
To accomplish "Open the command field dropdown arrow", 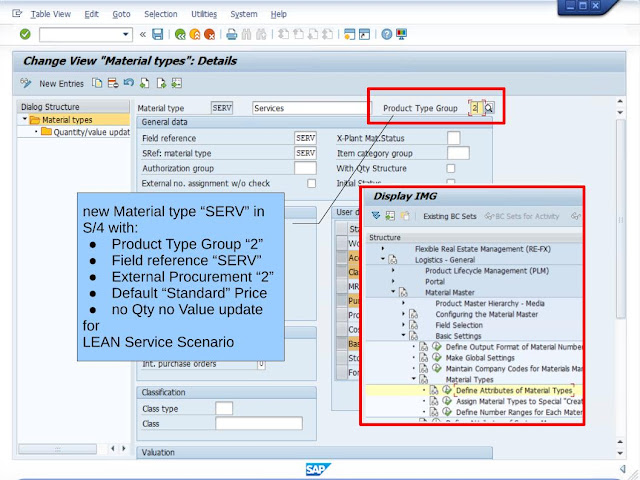I will pyautogui.click(x=126, y=34).
